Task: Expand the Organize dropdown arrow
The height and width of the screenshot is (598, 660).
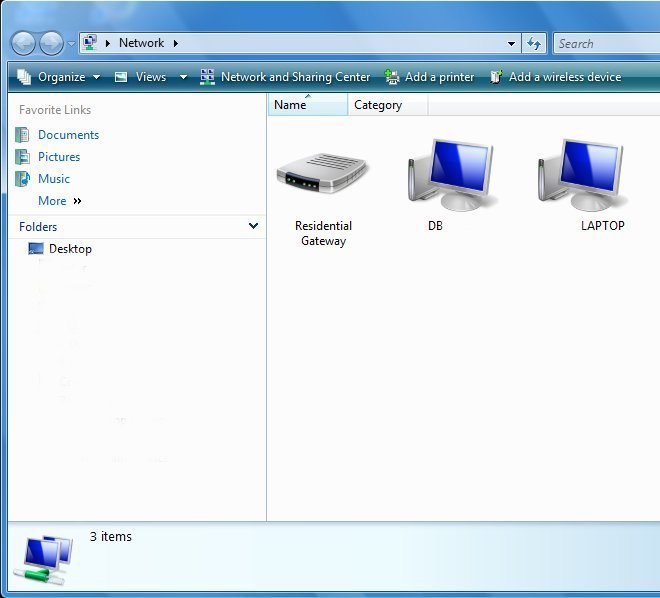Action: [96, 77]
